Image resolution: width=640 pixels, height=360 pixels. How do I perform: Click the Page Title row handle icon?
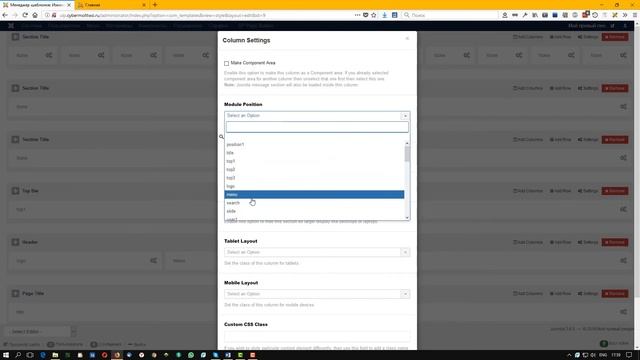click(15, 293)
